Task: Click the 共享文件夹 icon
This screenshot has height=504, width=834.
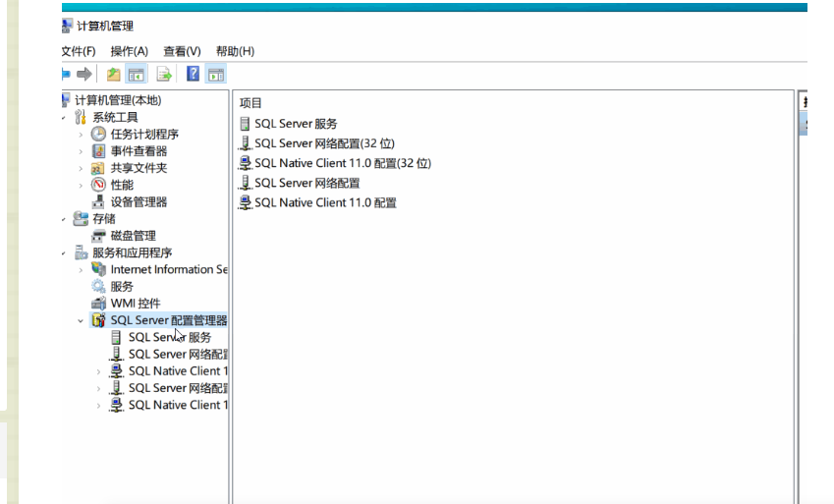Action: pos(98,168)
